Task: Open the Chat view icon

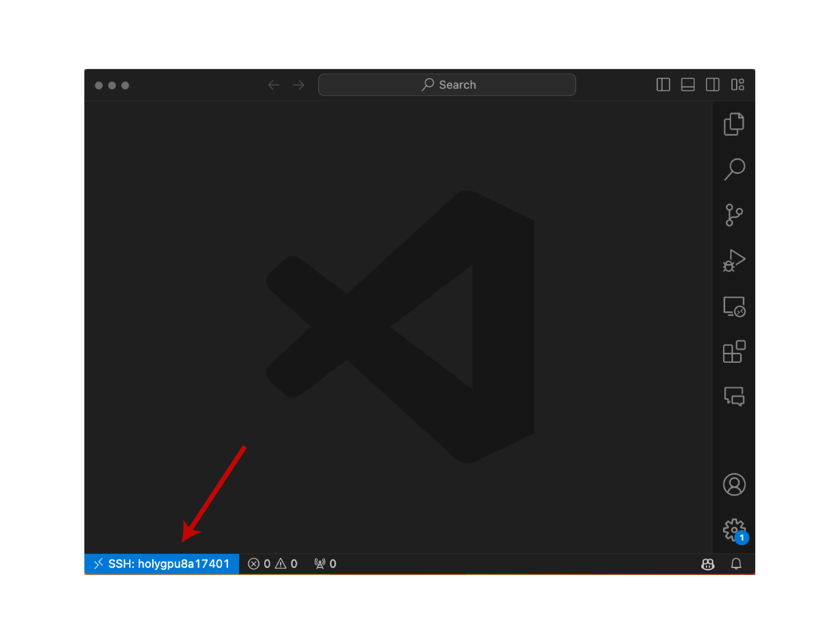Action: 734,396
